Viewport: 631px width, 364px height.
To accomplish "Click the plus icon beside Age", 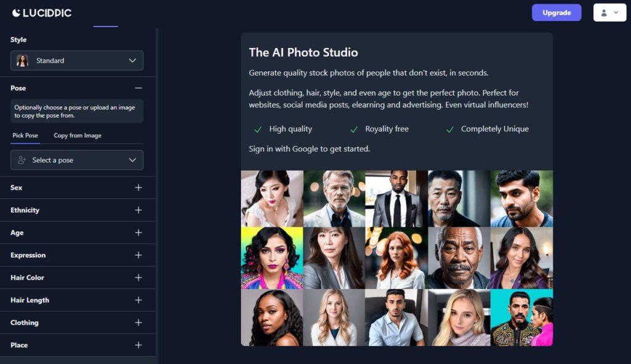I will click(x=139, y=232).
